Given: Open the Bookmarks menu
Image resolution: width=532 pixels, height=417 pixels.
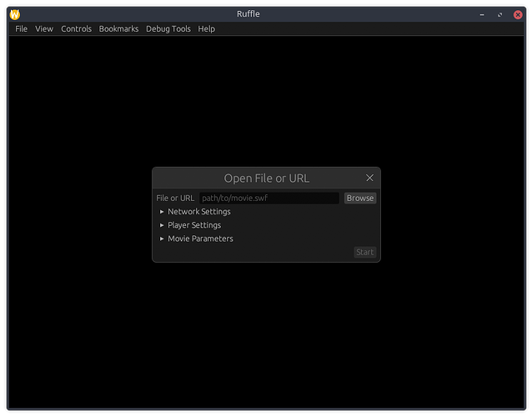Looking at the screenshot, I should pos(118,29).
